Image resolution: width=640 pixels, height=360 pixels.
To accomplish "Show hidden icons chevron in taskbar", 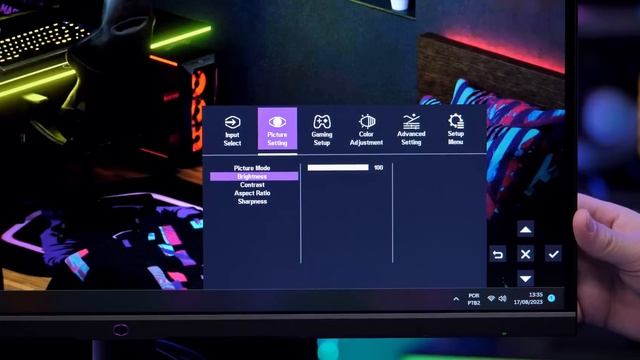I will 456,299.
